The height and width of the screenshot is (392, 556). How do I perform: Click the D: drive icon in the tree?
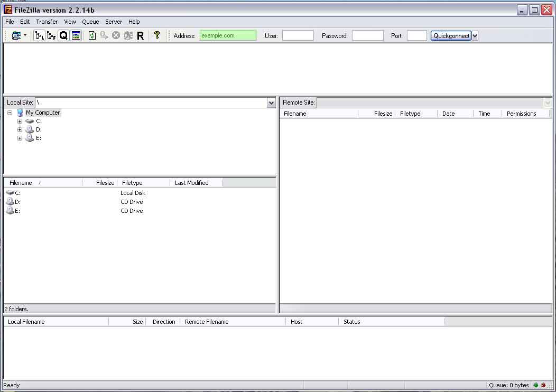(x=30, y=130)
